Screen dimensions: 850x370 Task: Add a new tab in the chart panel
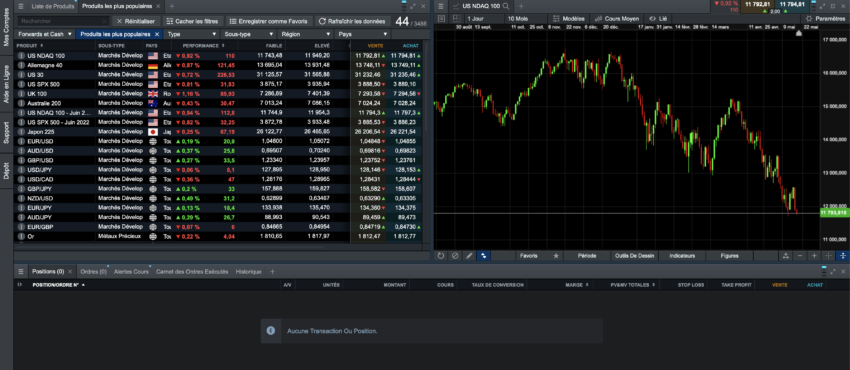(520, 6)
